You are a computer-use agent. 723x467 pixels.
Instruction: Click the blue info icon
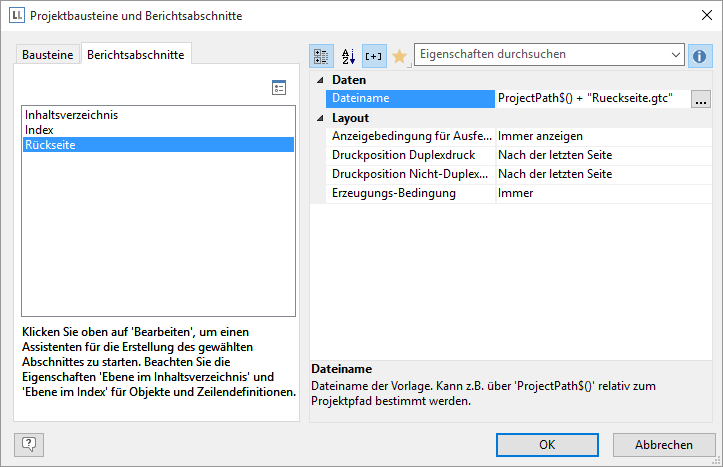[x=701, y=56]
